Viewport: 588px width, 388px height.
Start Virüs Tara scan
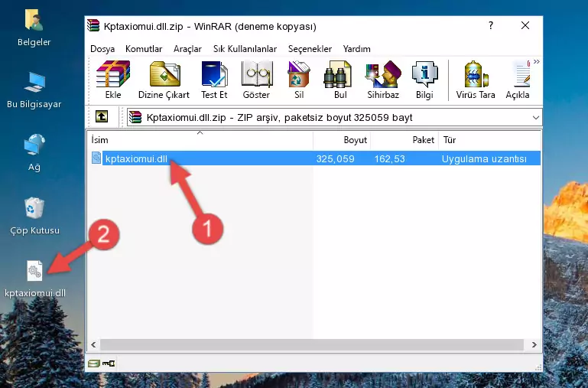pyautogui.click(x=476, y=80)
